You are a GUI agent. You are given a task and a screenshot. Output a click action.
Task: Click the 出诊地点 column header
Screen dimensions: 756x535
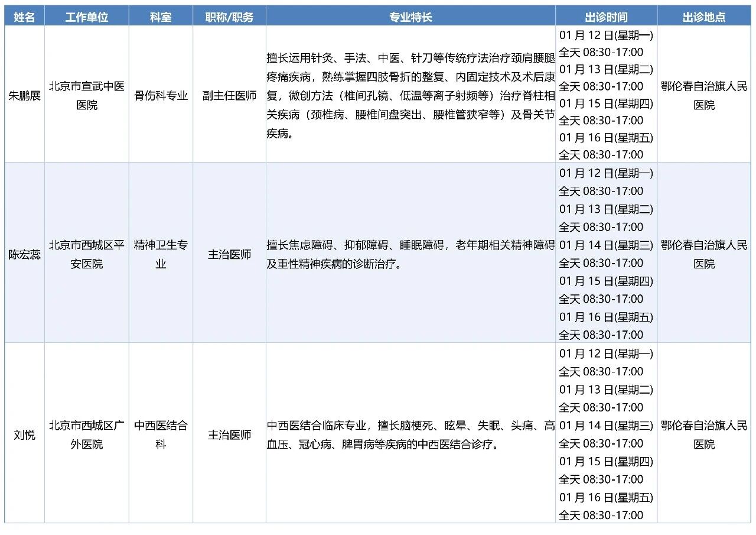click(x=704, y=17)
